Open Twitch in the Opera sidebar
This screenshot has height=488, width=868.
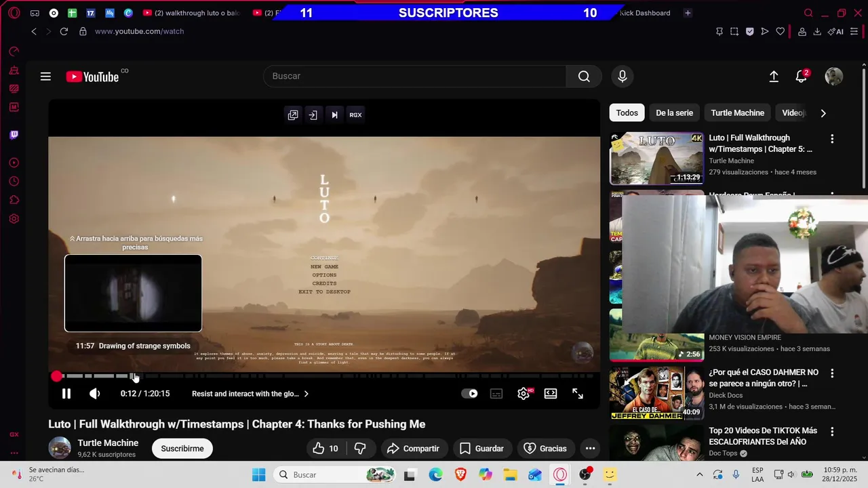(x=14, y=135)
